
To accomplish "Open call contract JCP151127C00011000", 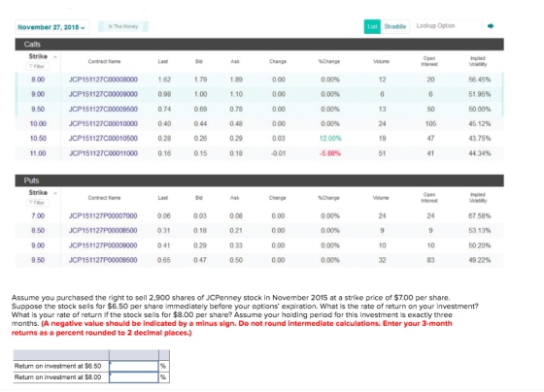I will pos(103,153).
